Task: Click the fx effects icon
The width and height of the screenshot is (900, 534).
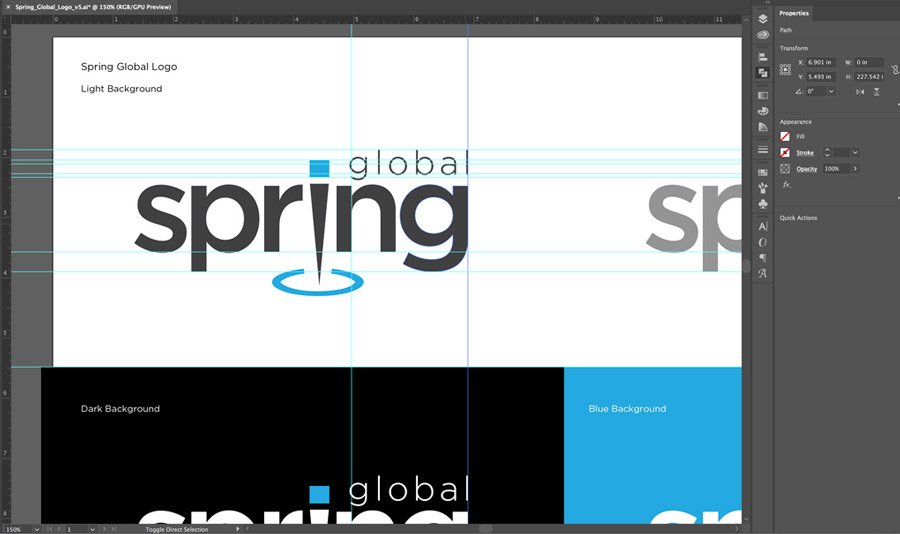Action: pos(786,185)
